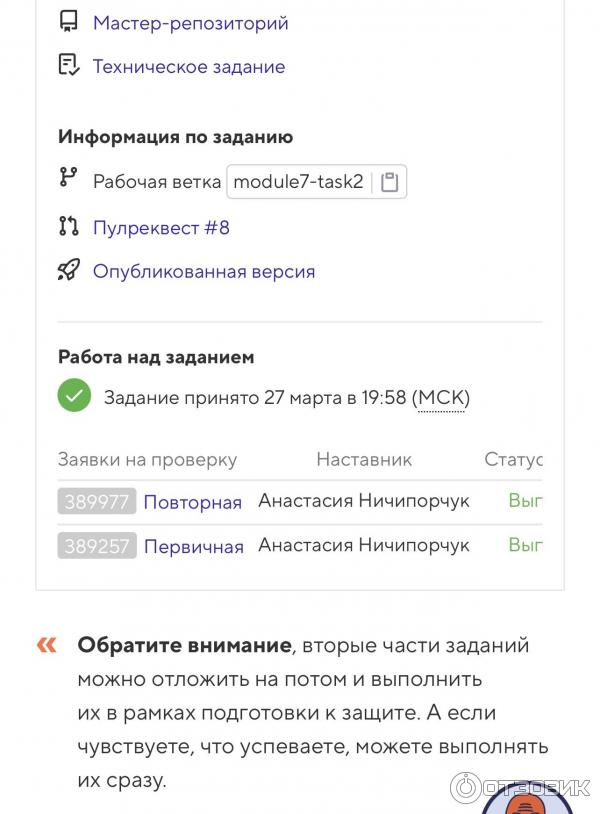The height and width of the screenshot is (814, 600).
Task: Open the Опубликованная версия link
Action: (x=203, y=270)
